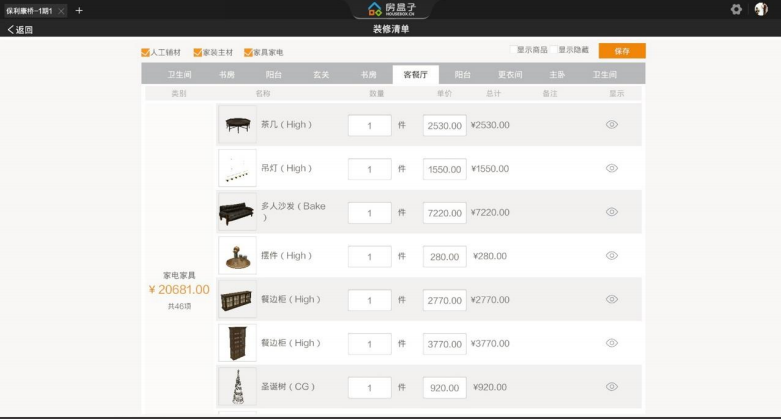
Task: Click the 圣诞树 (CG) name
Action: pos(288,387)
